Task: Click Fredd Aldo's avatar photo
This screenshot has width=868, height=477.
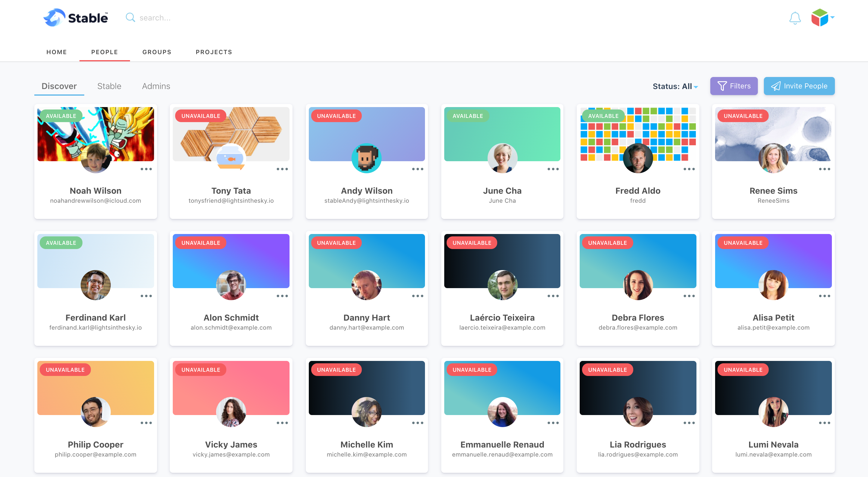Action: click(x=638, y=158)
